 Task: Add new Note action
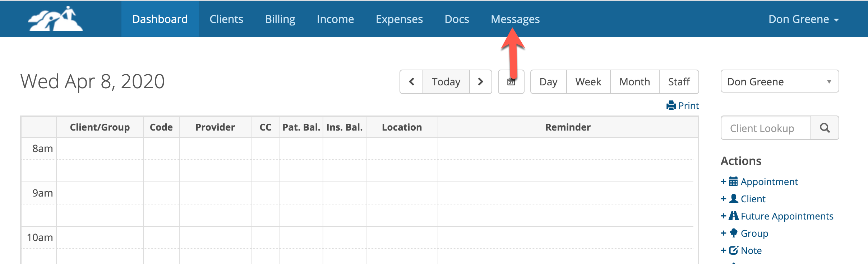tap(751, 251)
